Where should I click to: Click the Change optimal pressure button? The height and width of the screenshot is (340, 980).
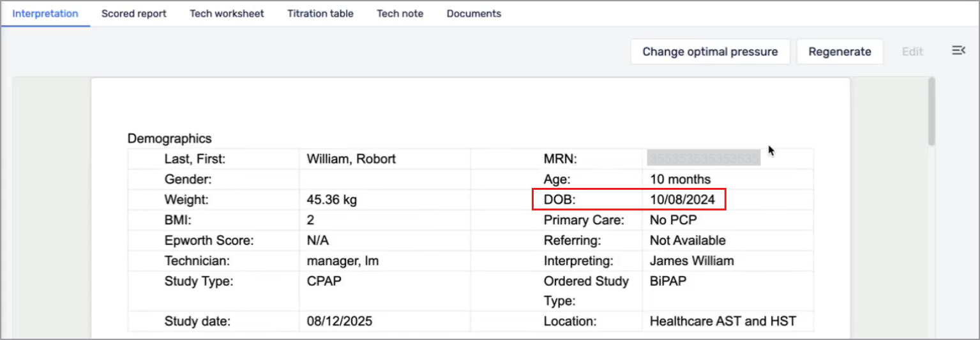pyautogui.click(x=710, y=52)
